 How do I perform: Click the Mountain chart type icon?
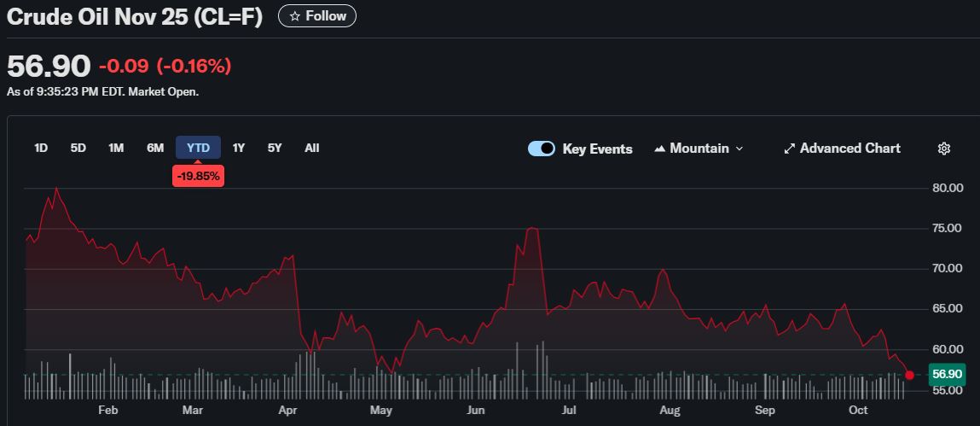[659, 149]
